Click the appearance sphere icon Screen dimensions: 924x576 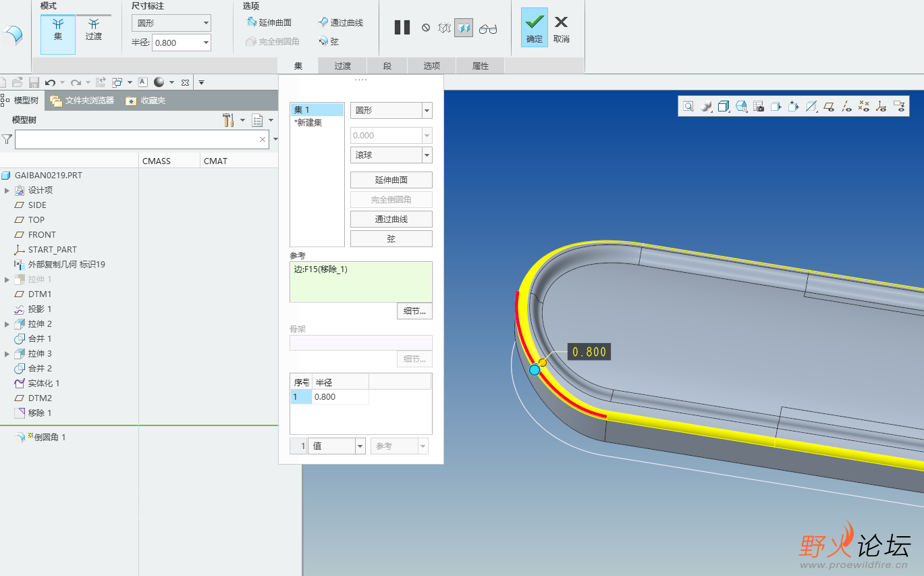point(159,82)
